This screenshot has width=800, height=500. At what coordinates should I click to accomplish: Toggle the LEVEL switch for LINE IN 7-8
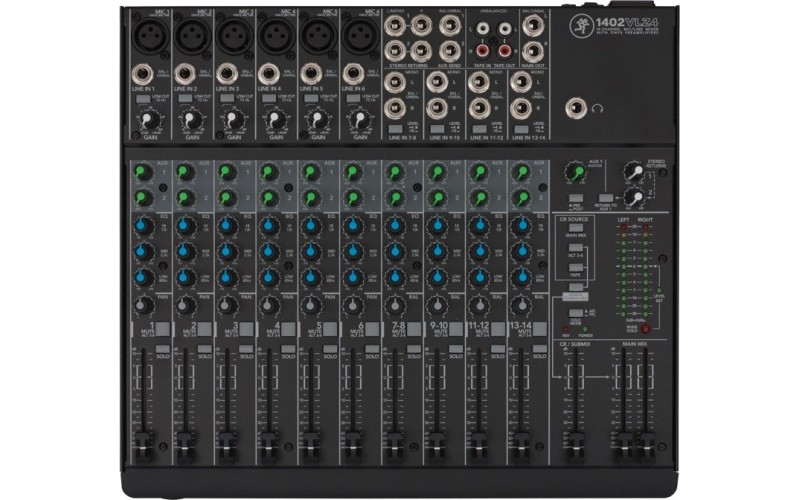pos(395,130)
